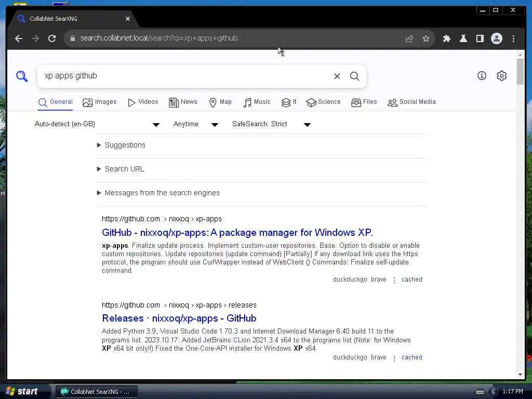The image size is (532, 399).
Task: Click duckduckgo label under first result
Action: coord(350,280)
